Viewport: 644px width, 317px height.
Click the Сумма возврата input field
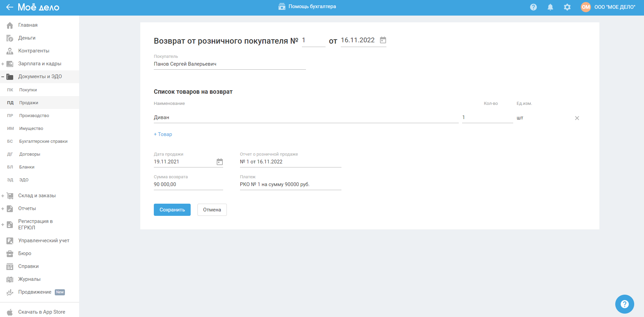point(188,184)
